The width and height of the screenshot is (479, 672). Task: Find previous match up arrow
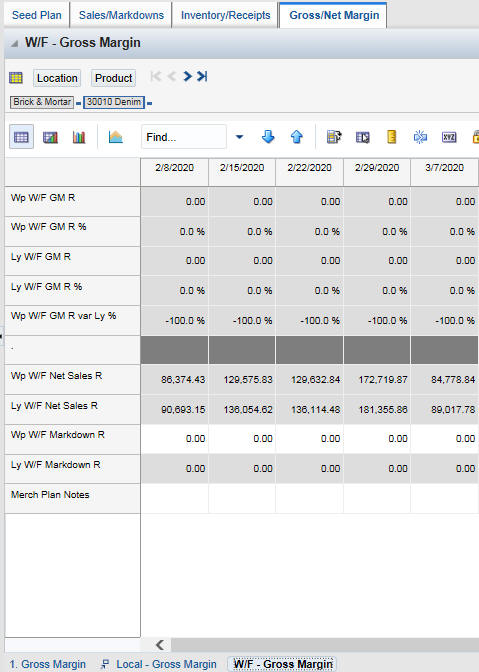click(296, 137)
